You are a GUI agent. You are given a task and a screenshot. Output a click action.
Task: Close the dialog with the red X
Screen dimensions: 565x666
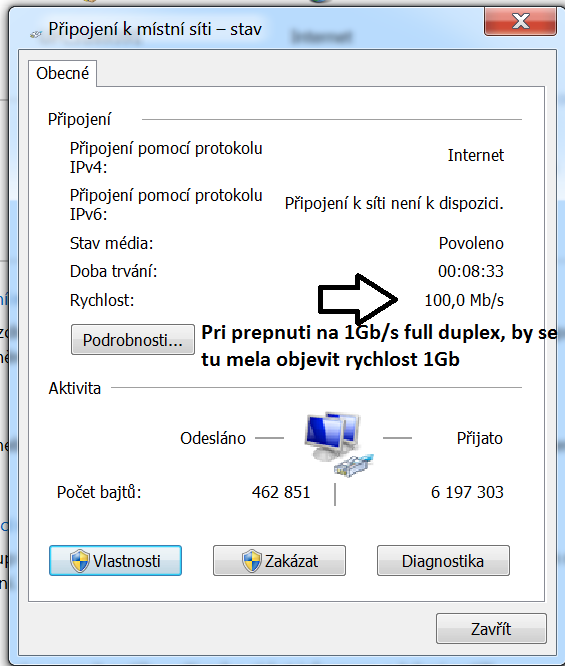[520, 21]
